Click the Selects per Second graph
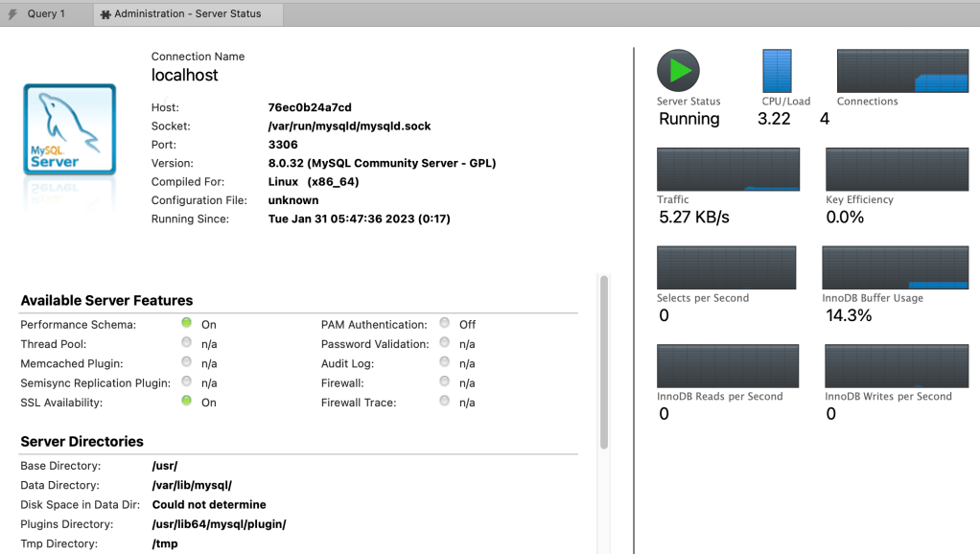The height and width of the screenshot is (554, 980). tap(726, 267)
